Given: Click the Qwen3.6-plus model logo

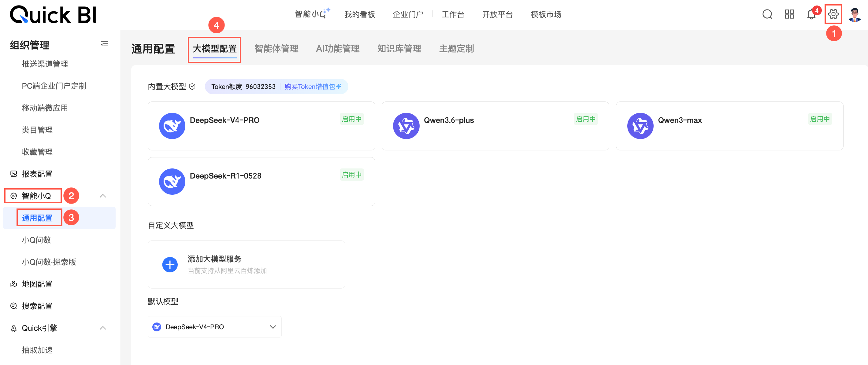Looking at the screenshot, I should [x=406, y=126].
